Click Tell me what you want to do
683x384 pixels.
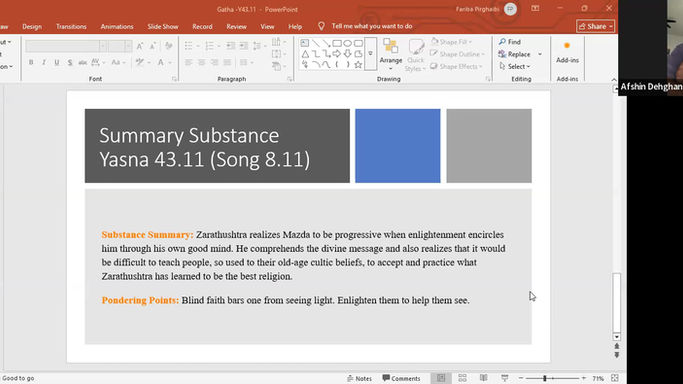click(x=372, y=26)
